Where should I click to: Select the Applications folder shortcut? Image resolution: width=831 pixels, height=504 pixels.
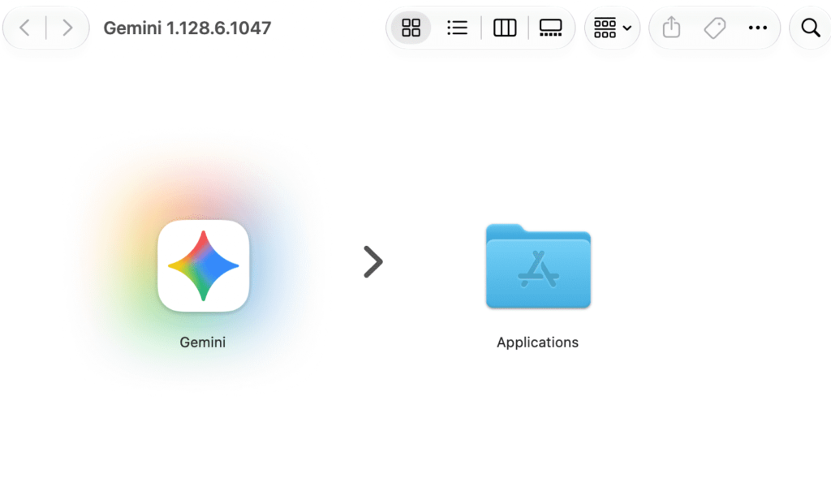[538, 266]
